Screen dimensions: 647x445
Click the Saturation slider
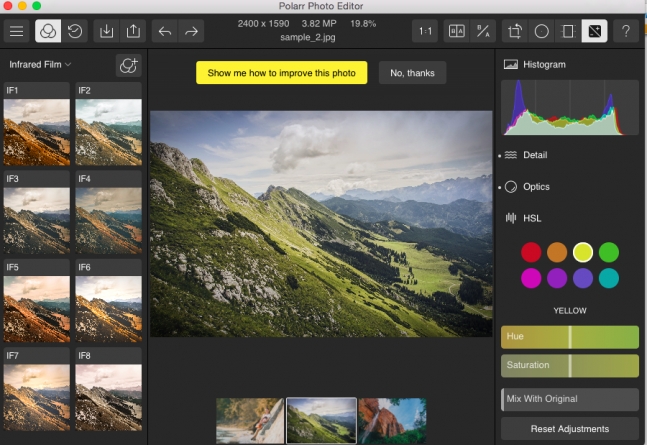[x=569, y=365]
